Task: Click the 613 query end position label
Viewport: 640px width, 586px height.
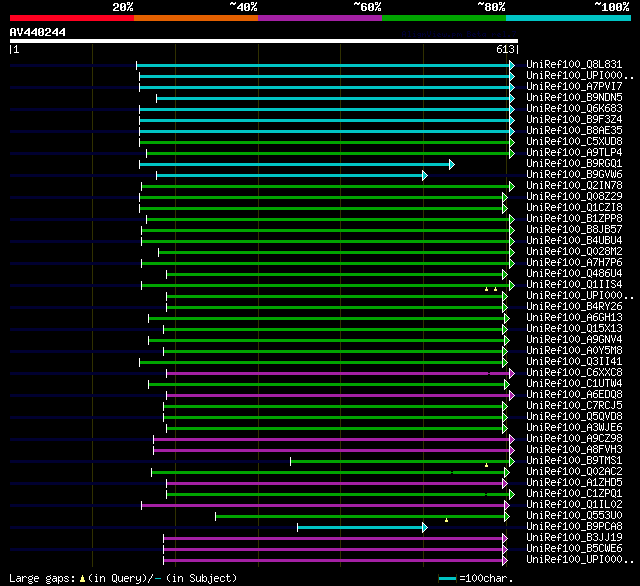Action: pyautogui.click(x=505, y=49)
